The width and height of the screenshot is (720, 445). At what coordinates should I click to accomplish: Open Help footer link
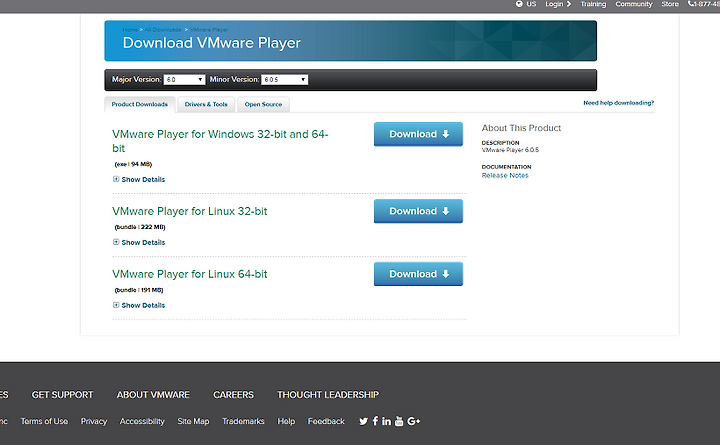coord(286,421)
